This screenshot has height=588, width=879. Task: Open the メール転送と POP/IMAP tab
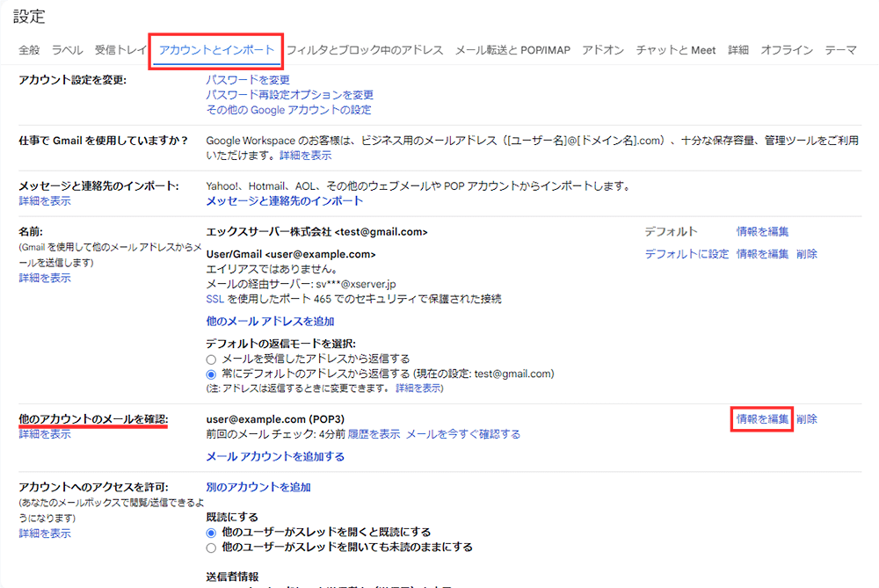[x=512, y=51]
